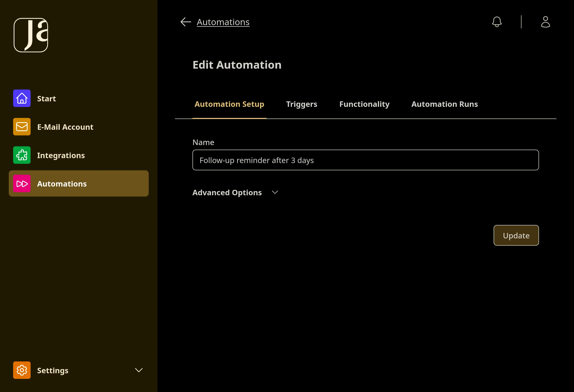Open notifications bell icon
This screenshot has height=392, width=574.
[497, 22]
